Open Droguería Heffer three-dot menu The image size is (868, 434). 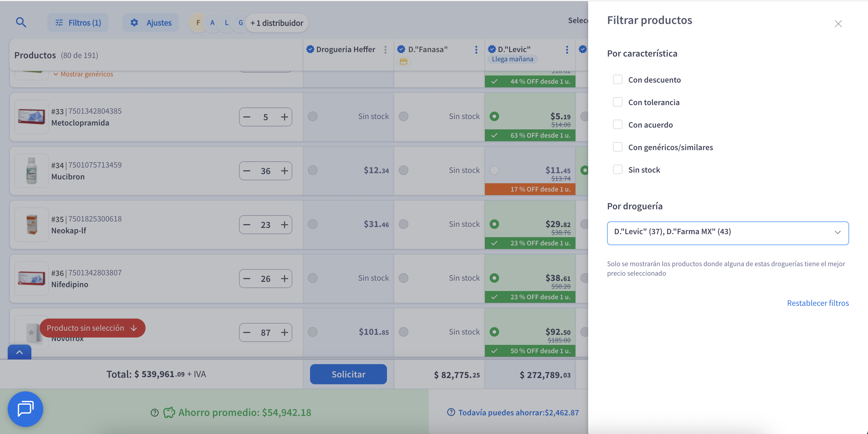coord(385,49)
